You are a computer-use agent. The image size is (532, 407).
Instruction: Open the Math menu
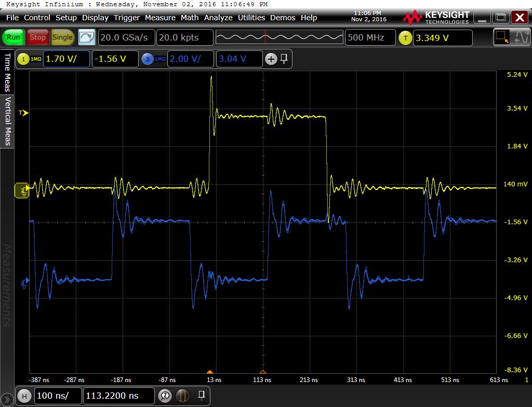point(190,18)
